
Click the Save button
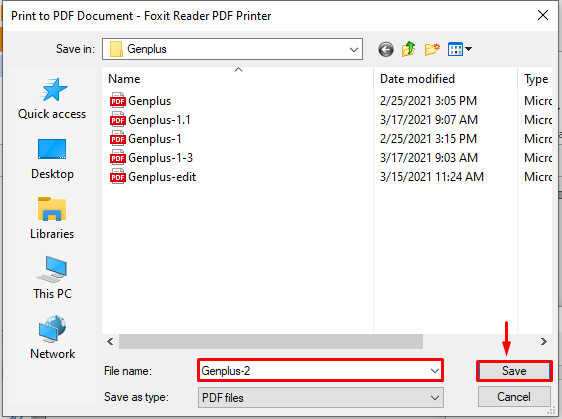coord(514,371)
